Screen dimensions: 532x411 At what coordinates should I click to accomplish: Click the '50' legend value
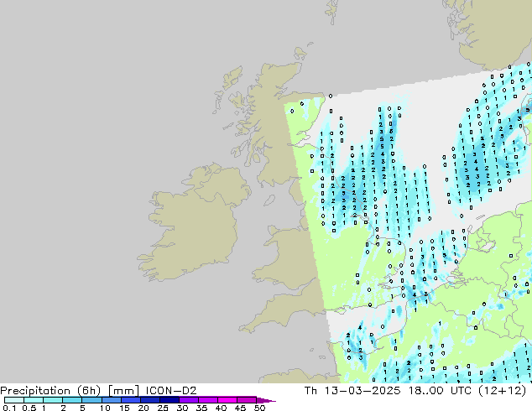(x=259, y=408)
